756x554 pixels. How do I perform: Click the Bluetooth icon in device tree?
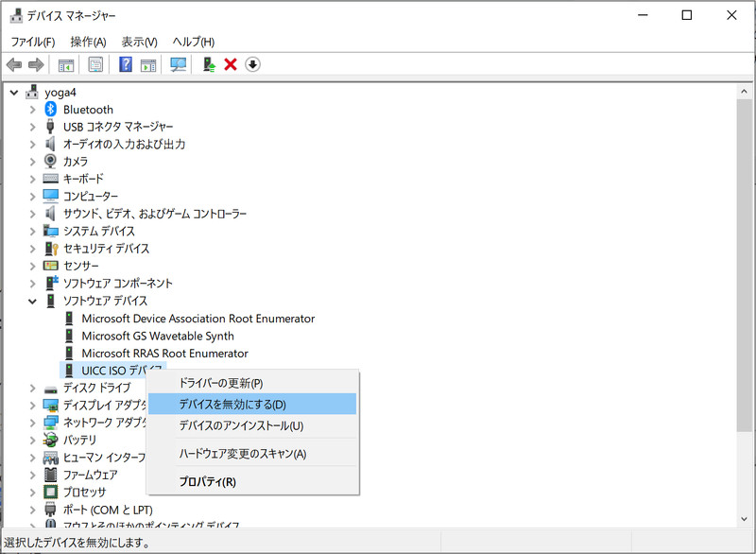coord(51,110)
